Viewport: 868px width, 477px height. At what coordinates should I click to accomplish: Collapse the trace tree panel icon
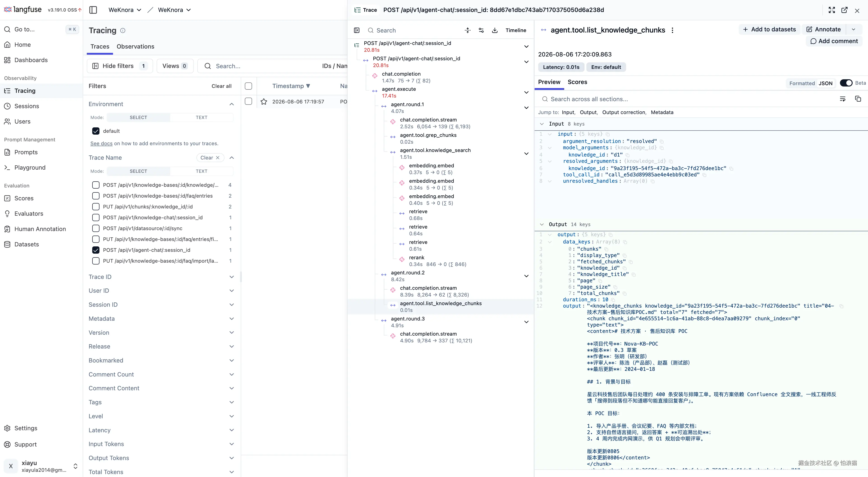click(x=356, y=30)
